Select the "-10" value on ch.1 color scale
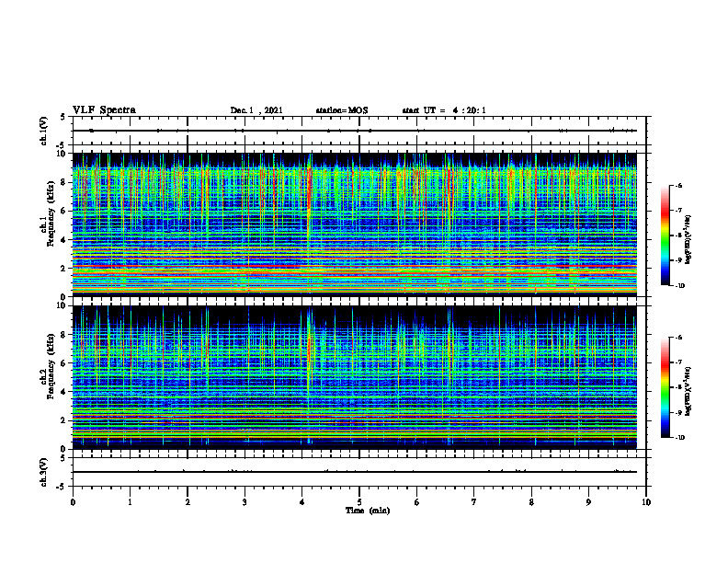Image resolution: width=728 pixels, height=563 pixels. pos(679,286)
